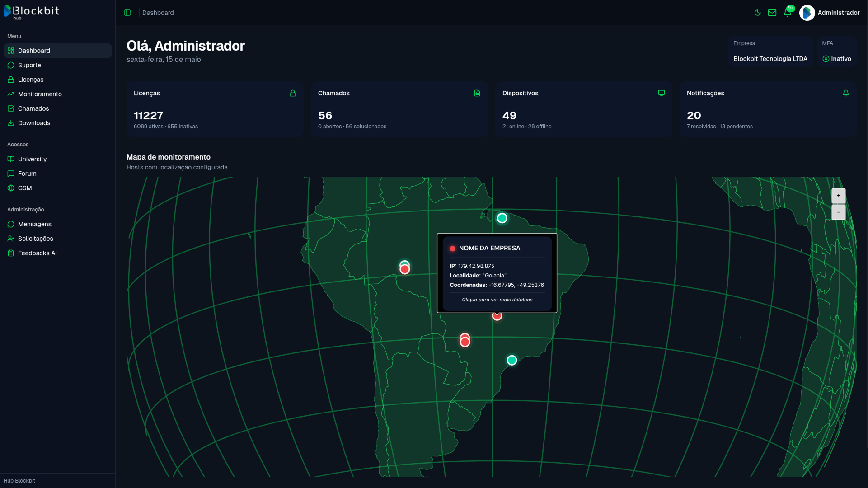
Task: Select Chamados in the sidebar
Action: [x=57, y=108]
